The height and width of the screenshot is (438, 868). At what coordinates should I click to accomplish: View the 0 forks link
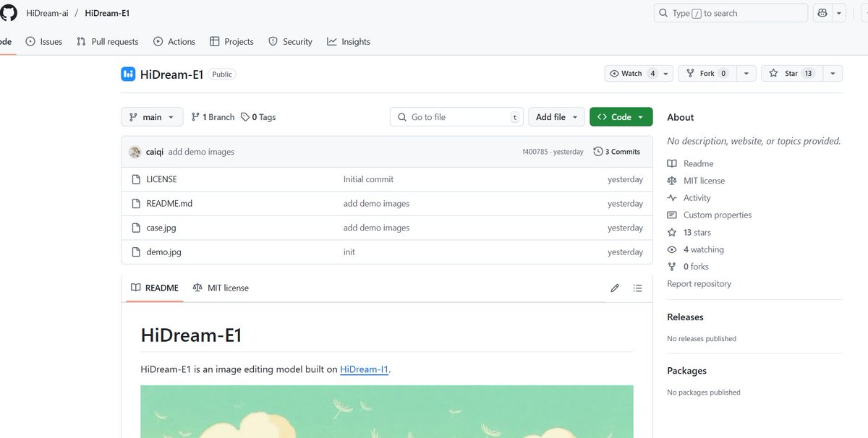pyautogui.click(x=688, y=267)
